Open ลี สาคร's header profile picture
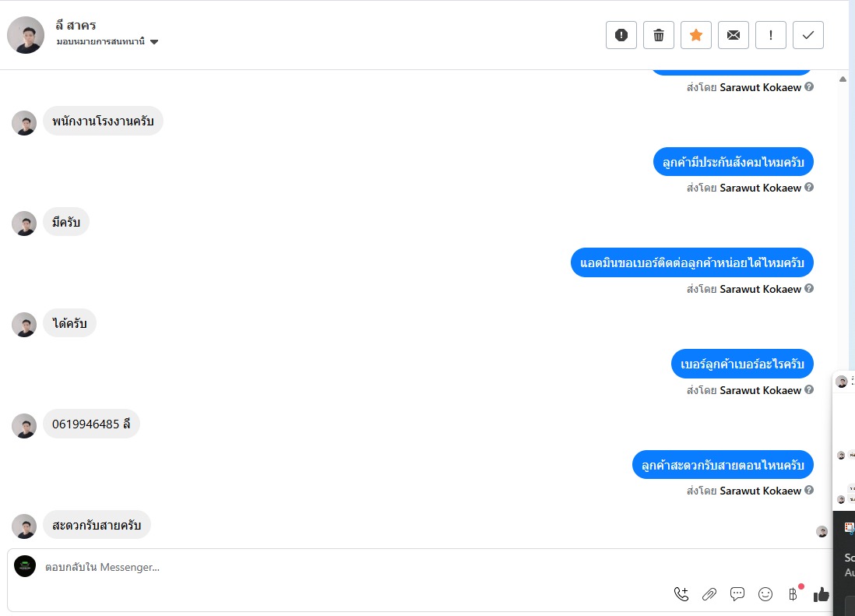 tap(26, 35)
